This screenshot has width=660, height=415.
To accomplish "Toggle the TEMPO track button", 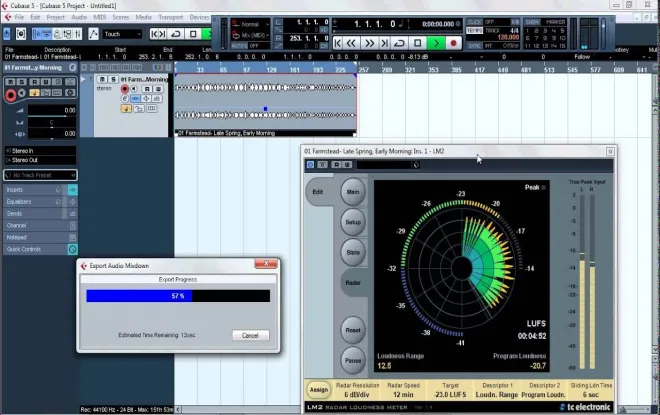I will click(474, 31).
